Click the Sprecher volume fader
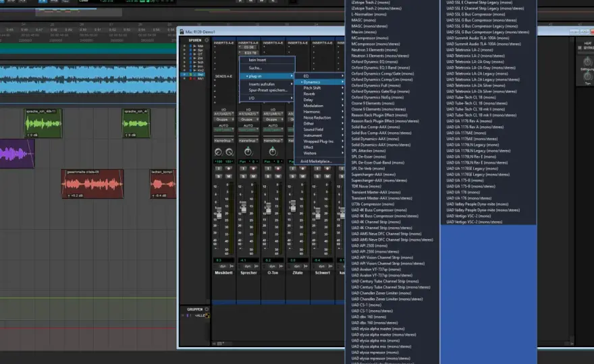The image size is (594, 364). point(244,207)
